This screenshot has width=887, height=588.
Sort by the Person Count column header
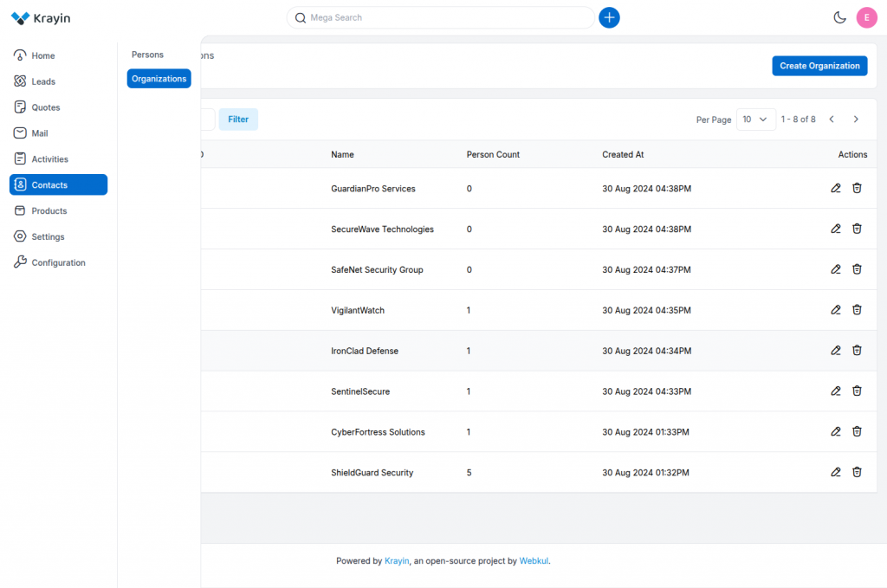[493, 154]
